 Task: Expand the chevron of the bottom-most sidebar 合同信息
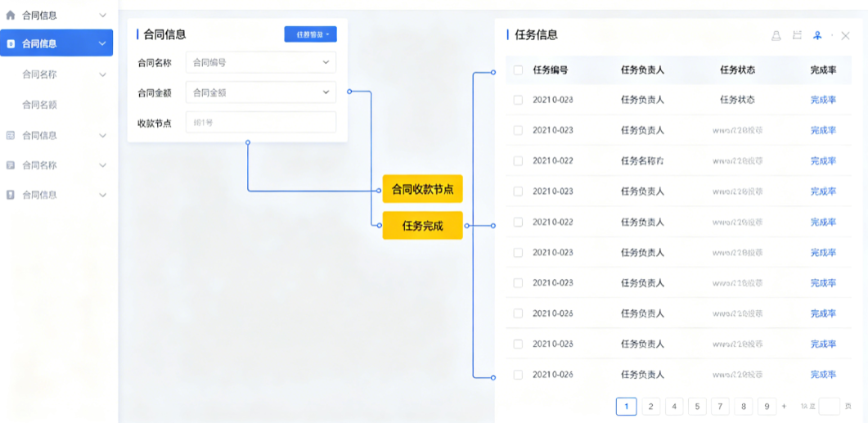tap(102, 195)
